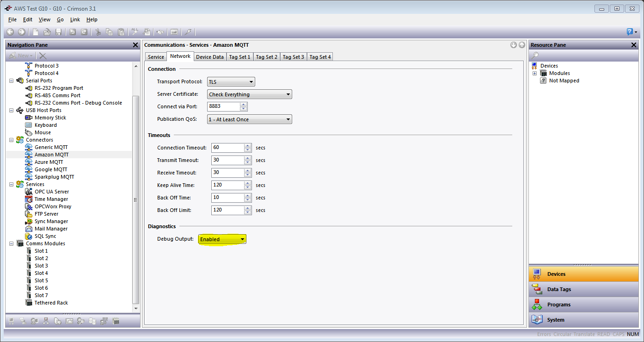This screenshot has width=644, height=342.
Task: Open the Debug Output dropdown
Action: coord(222,239)
